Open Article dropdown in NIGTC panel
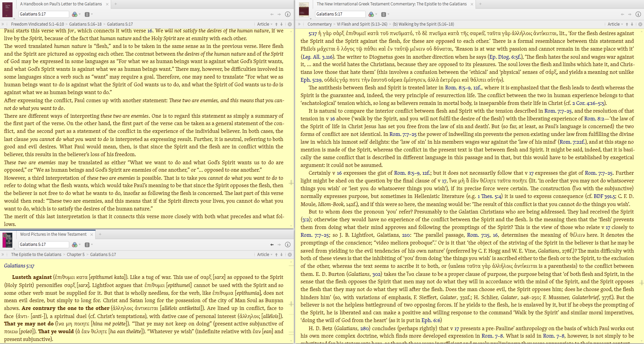 click(615, 24)
